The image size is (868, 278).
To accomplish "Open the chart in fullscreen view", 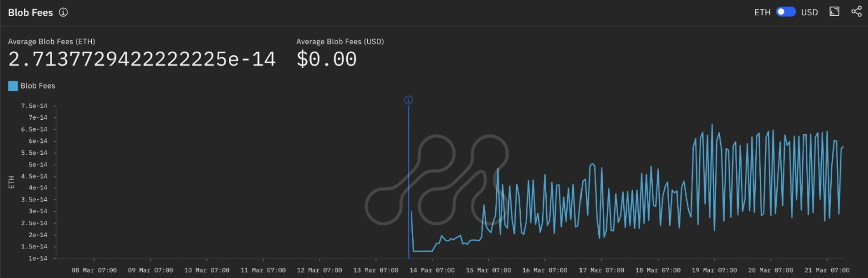I will pyautogui.click(x=834, y=11).
